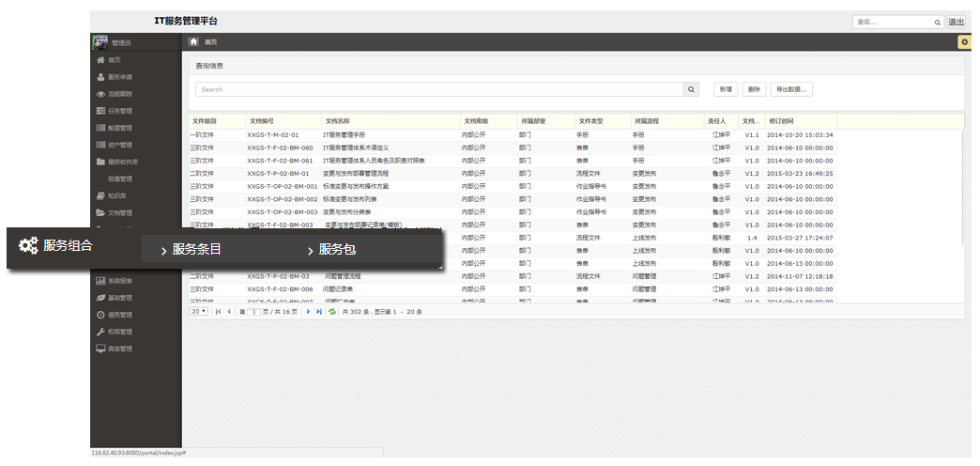Click the 新增 button
Screen dimensions: 980x466
[x=725, y=89]
